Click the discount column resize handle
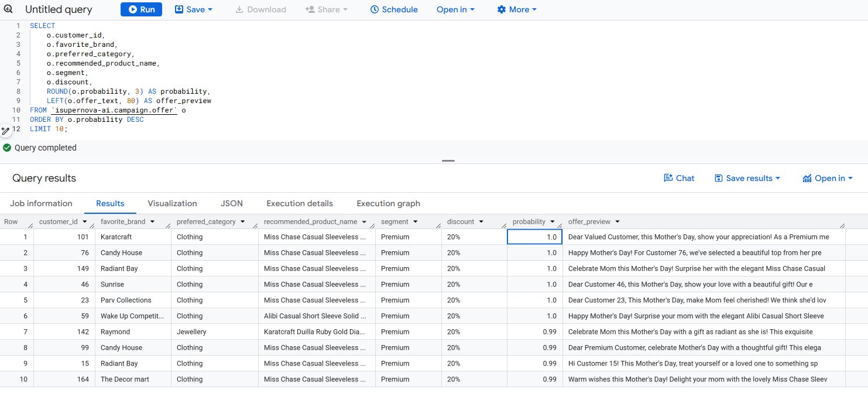 [x=504, y=226]
